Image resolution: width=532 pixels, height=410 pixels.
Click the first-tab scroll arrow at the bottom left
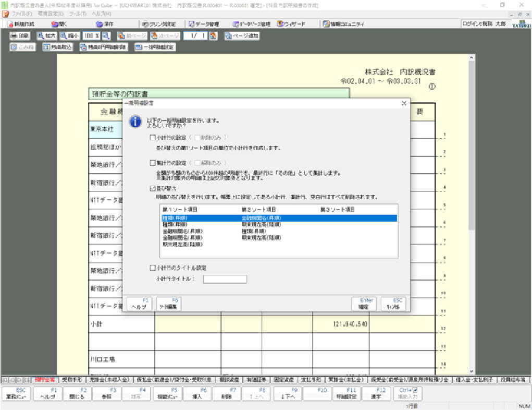tap(5, 379)
